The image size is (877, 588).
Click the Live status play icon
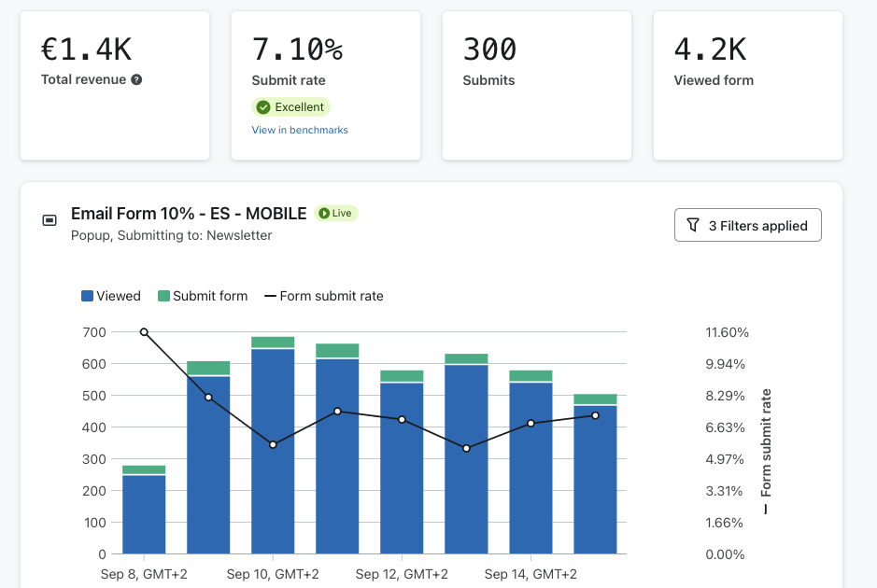click(x=324, y=214)
